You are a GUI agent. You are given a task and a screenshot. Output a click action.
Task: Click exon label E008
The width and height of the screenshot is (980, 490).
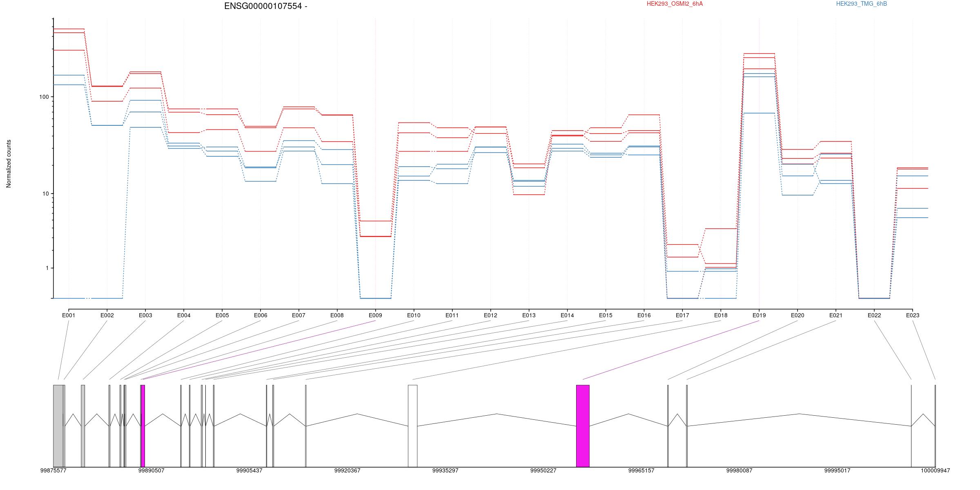(x=337, y=315)
